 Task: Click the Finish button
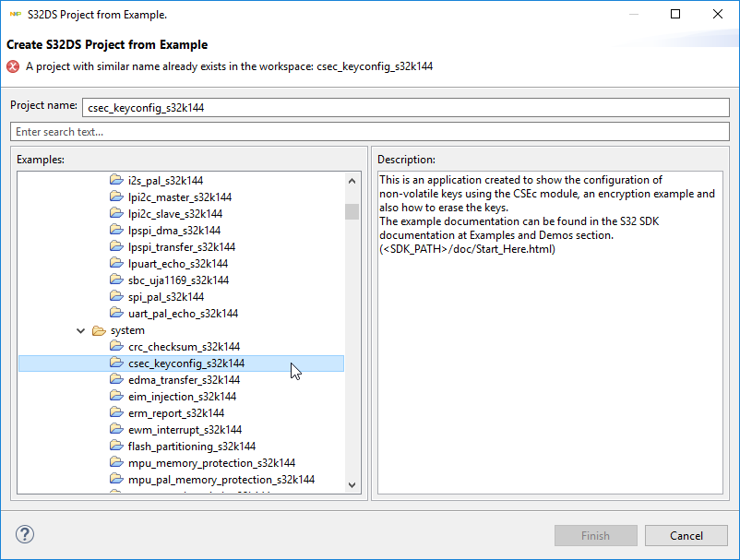click(x=595, y=535)
